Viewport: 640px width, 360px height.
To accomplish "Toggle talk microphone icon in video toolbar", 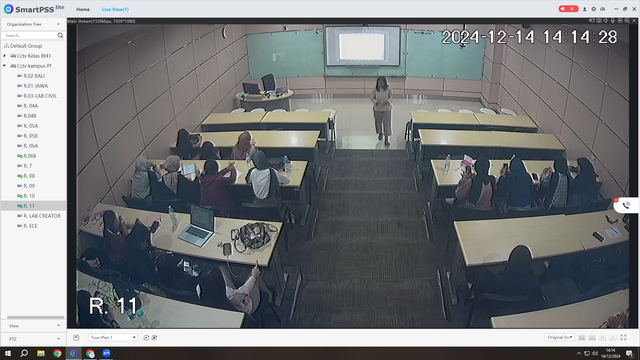I will tap(613, 20).
